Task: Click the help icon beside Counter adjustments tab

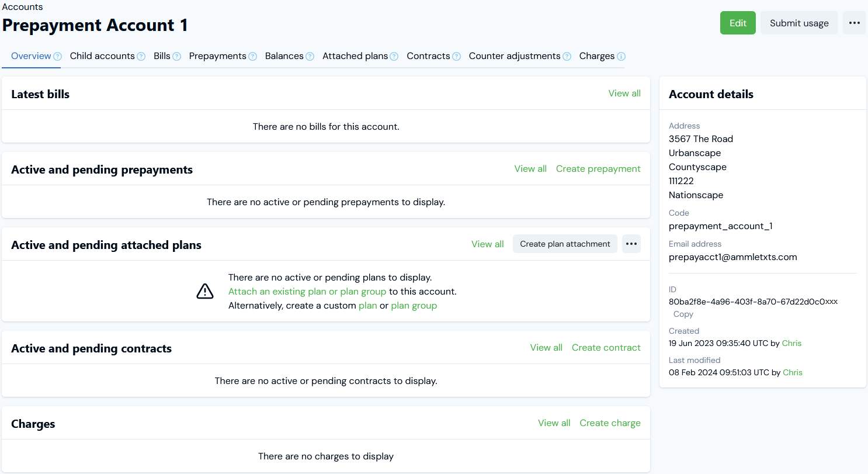Action: coord(567,57)
